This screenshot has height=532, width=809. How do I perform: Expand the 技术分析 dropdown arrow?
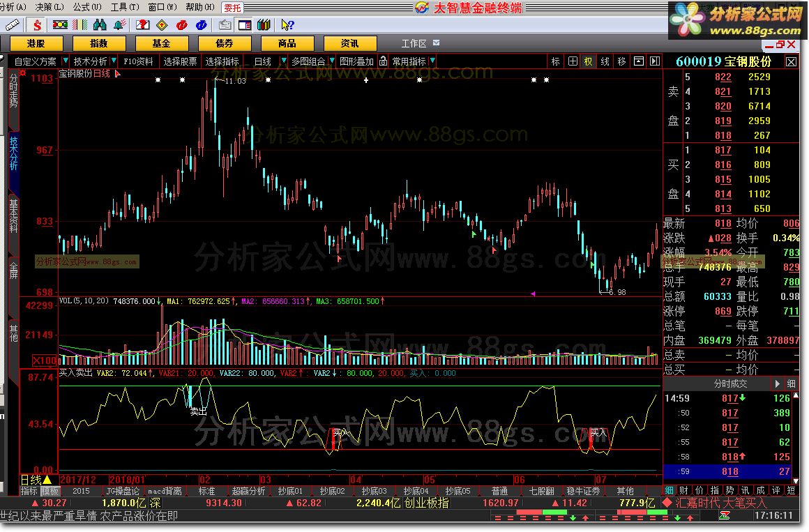[114, 61]
